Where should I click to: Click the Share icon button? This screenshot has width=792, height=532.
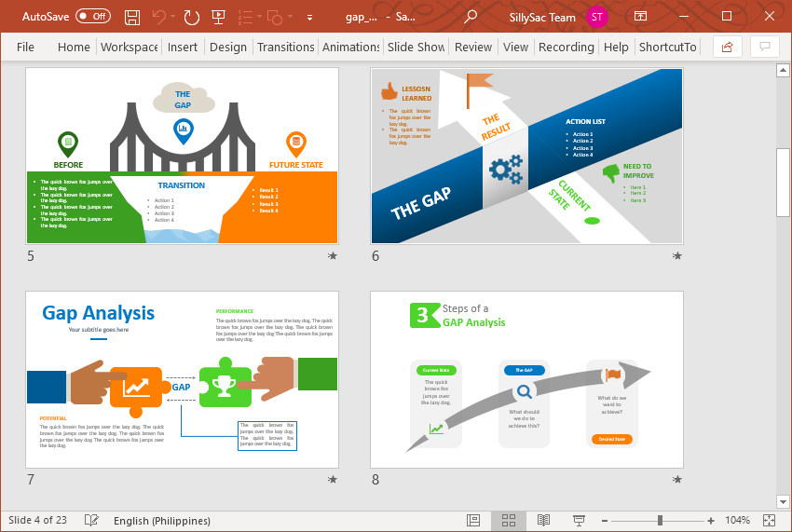(728, 47)
